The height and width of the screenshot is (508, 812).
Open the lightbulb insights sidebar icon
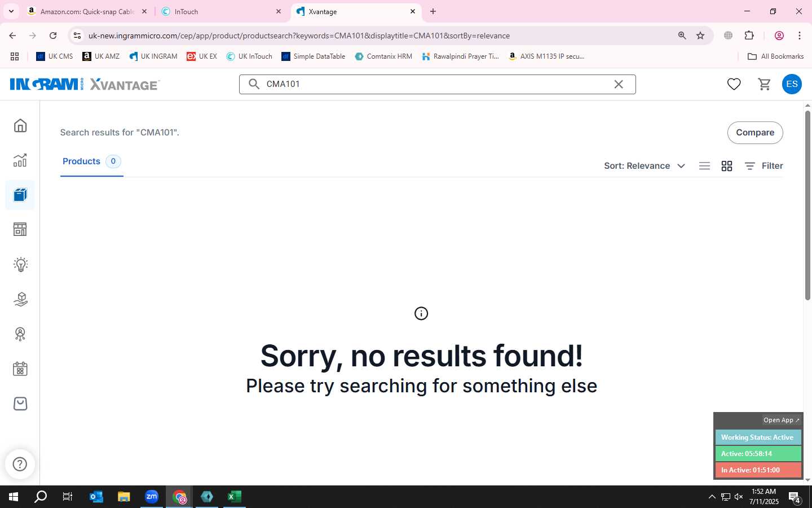20,265
